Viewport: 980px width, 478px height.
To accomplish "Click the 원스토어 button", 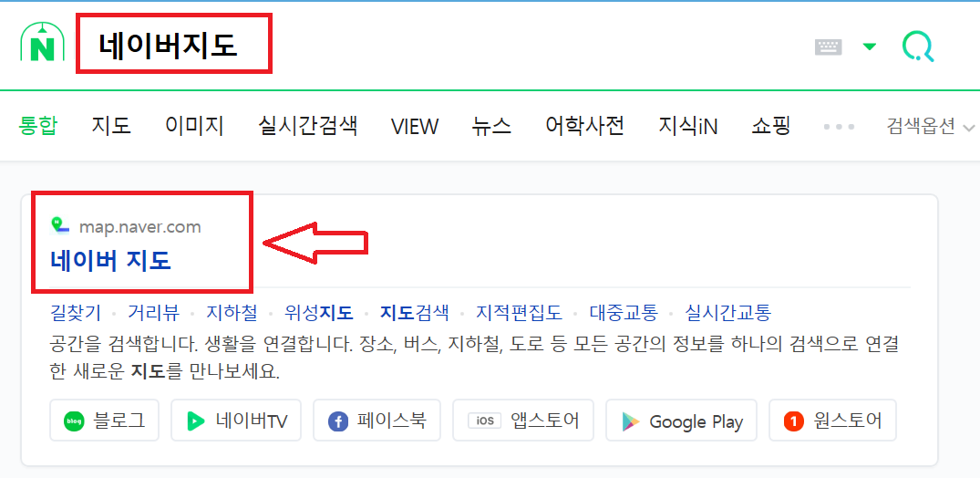I will pyautogui.click(x=832, y=421).
